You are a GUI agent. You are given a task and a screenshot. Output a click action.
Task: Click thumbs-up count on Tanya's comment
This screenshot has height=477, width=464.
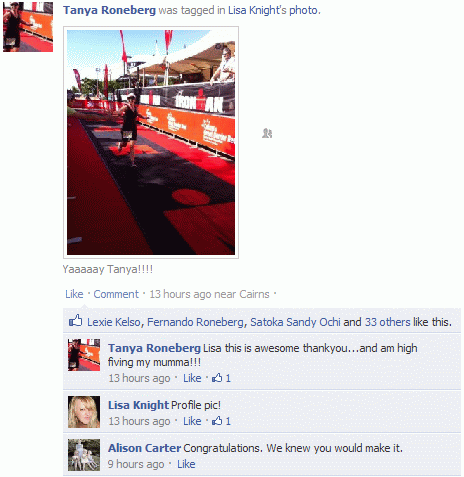pos(221,378)
